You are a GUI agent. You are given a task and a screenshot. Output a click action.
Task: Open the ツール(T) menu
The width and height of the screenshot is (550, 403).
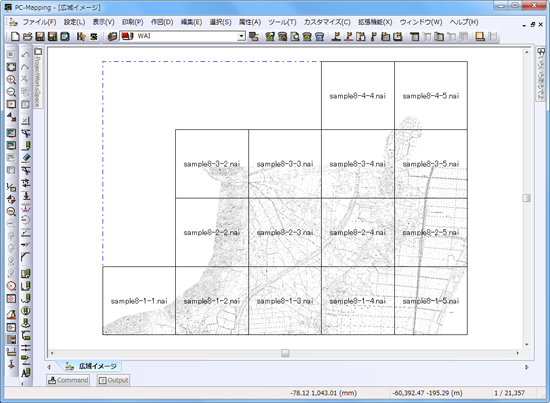[282, 22]
